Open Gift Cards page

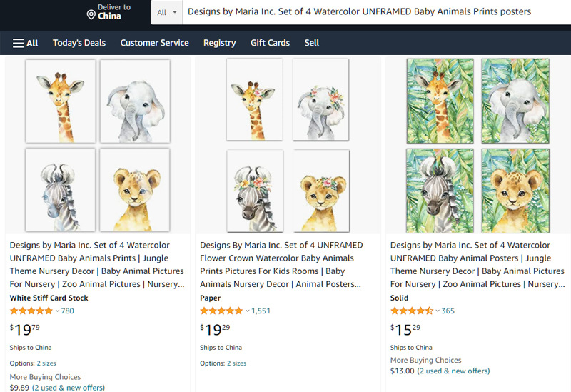click(270, 43)
